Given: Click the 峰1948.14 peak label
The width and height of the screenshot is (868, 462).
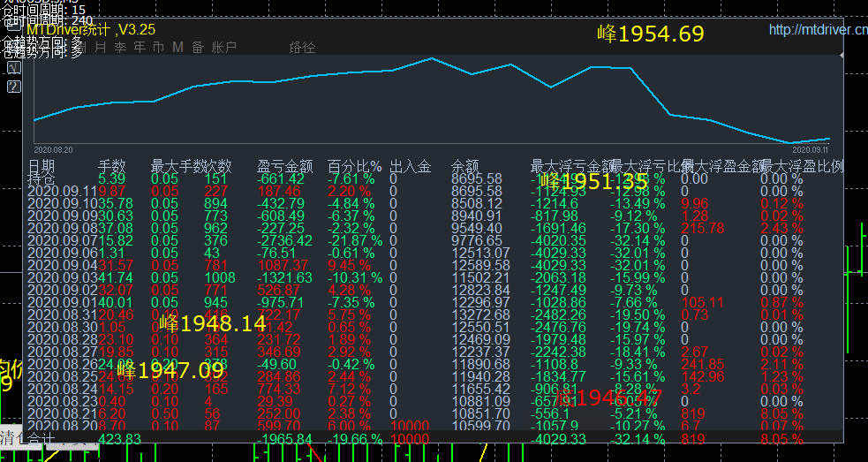Looking at the screenshot, I should pos(213,324).
